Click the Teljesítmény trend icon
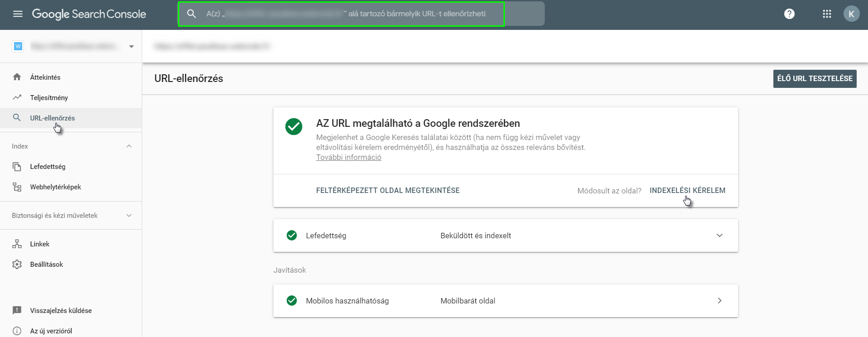Image resolution: width=868 pixels, height=337 pixels. coord(17,97)
